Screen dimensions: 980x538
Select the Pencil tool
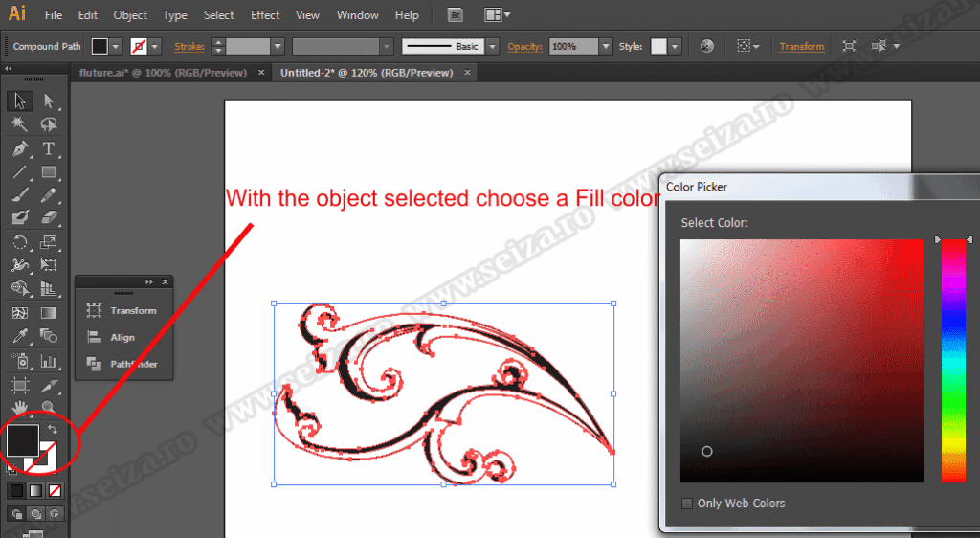pyautogui.click(x=49, y=195)
